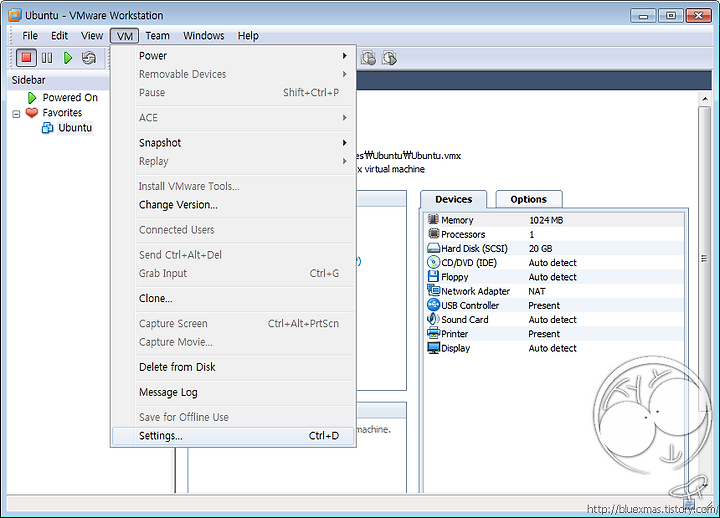This screenshot has height=518, width=720.
Task: Click the Processors device icon
Action: (x=433, y=234)
